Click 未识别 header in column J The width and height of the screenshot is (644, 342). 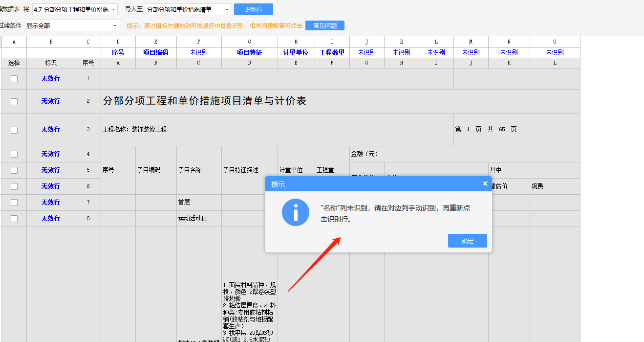367,52
